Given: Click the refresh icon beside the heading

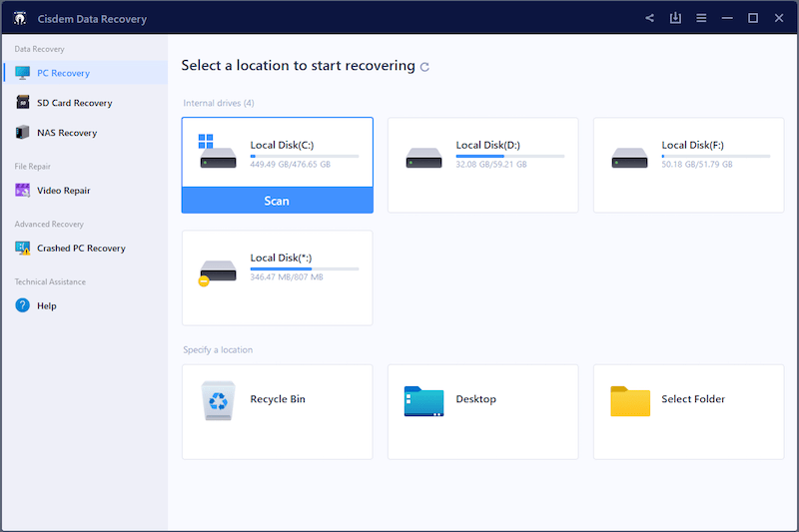Looking at the screenshot, I should [425, 67].
